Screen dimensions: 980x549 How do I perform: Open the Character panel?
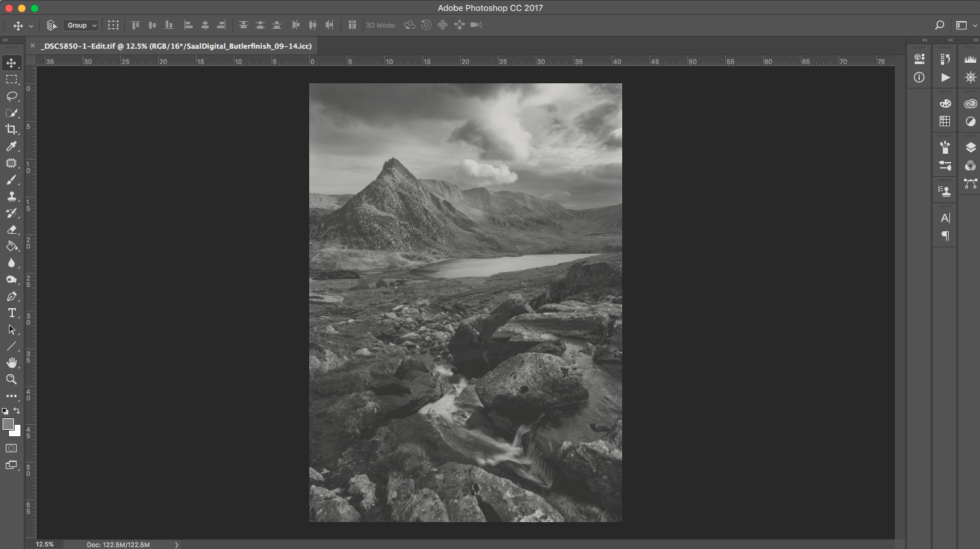click(945, 218)
